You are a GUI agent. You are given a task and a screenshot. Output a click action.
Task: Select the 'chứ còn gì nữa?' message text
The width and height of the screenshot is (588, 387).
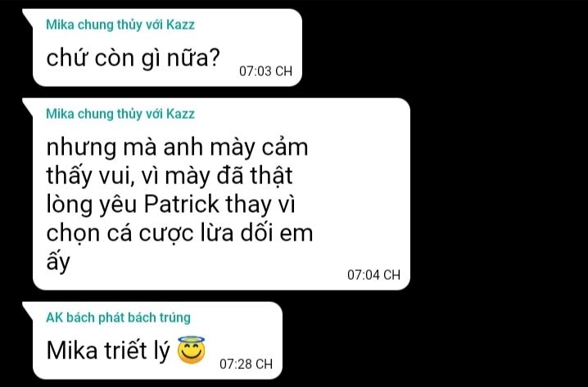(x=133, y=59)
